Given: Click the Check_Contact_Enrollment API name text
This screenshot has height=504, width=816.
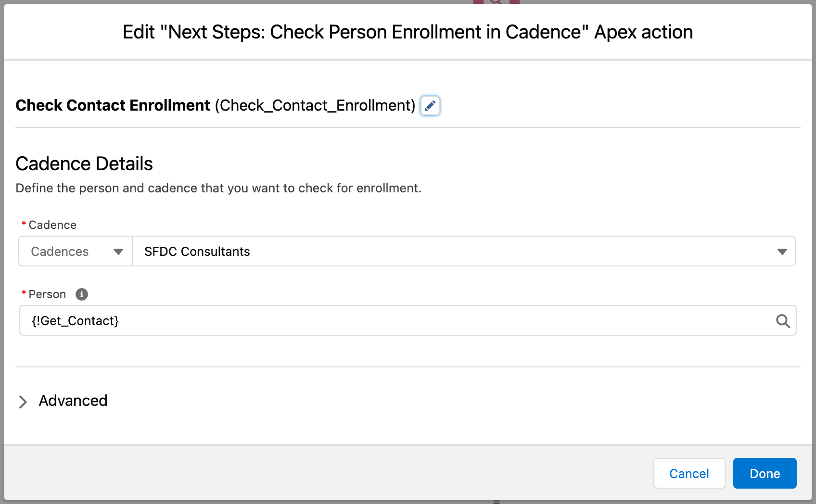Looking at the screenshot, I should (x=315, y=105).
